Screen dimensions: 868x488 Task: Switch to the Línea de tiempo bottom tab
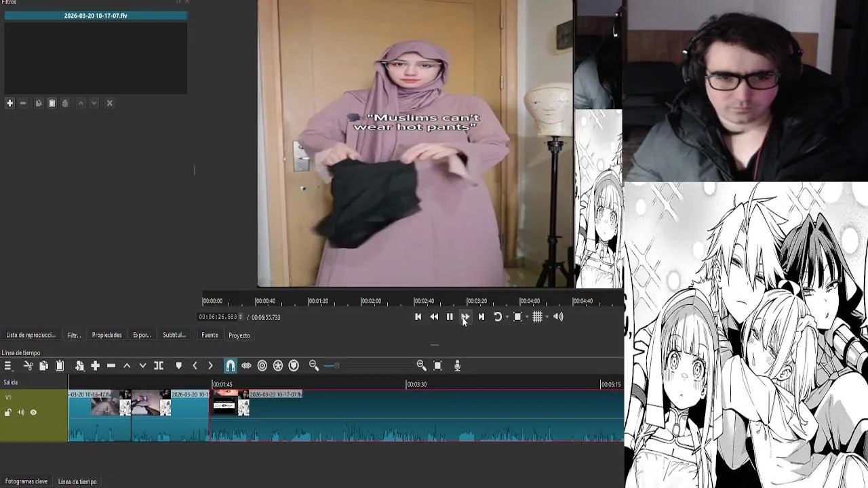(77, 481)
